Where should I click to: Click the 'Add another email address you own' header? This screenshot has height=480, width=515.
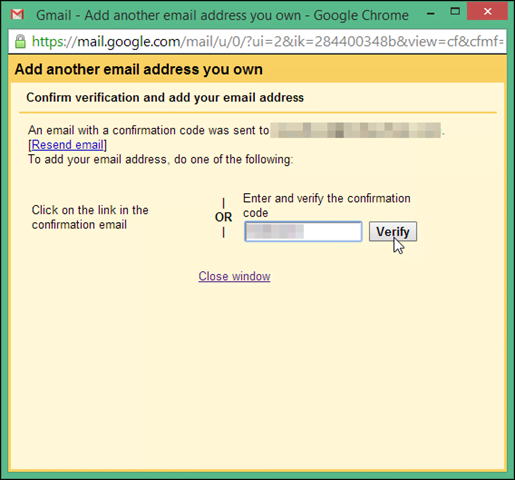pyautogui.click(x=139, y=70)
